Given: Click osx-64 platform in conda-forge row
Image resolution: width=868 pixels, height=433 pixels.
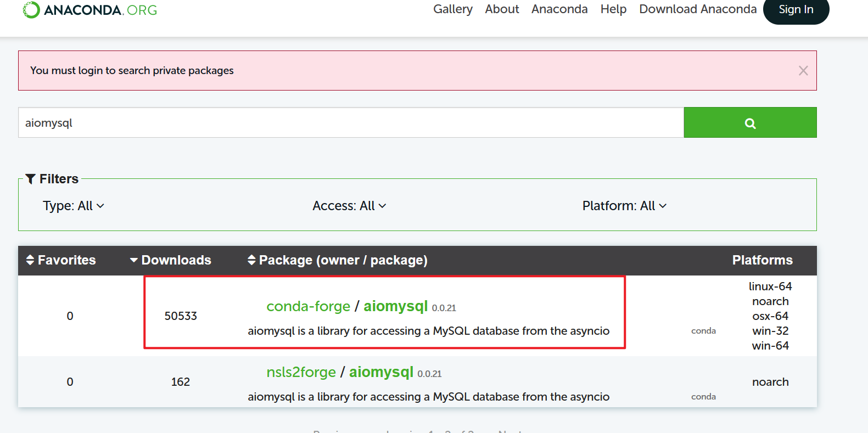Looking at the screenshot, I should [x=770, y=316].
